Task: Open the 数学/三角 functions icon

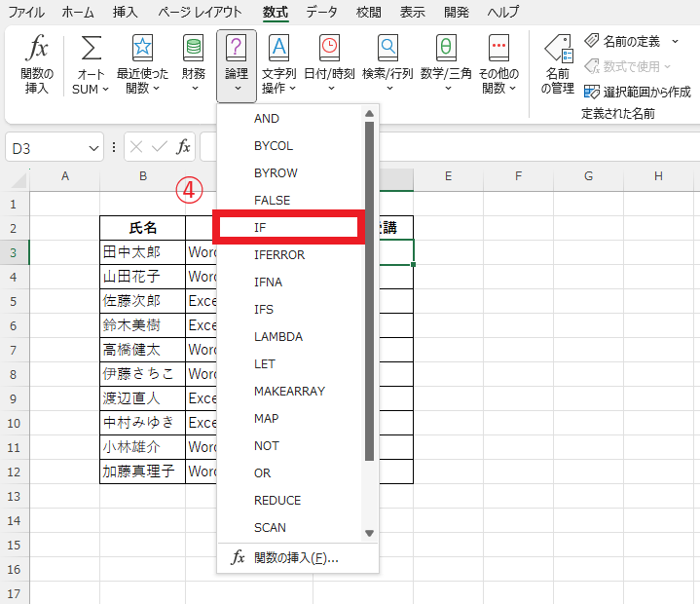Action: [x=446, y=48]
